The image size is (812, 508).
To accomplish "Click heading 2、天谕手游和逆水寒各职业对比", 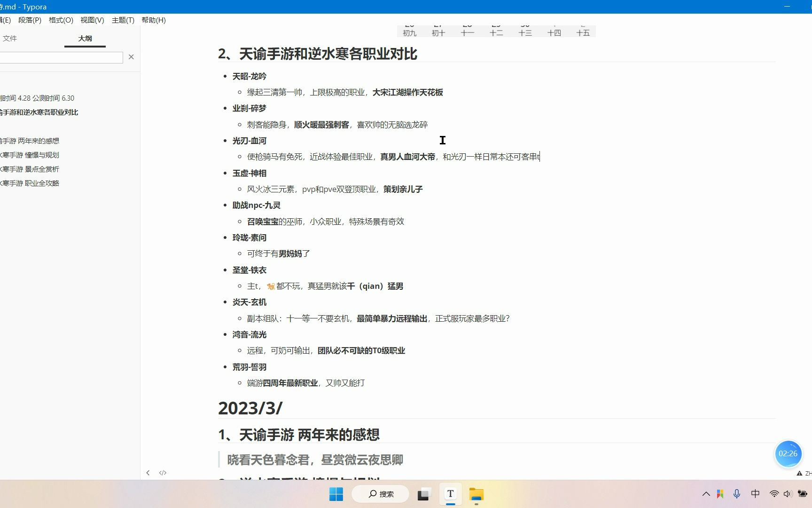I will (318, 54).
